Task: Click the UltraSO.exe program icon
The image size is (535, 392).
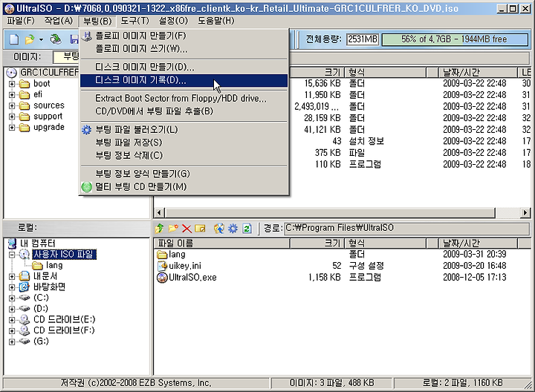Action: click(x=162, y=278)
